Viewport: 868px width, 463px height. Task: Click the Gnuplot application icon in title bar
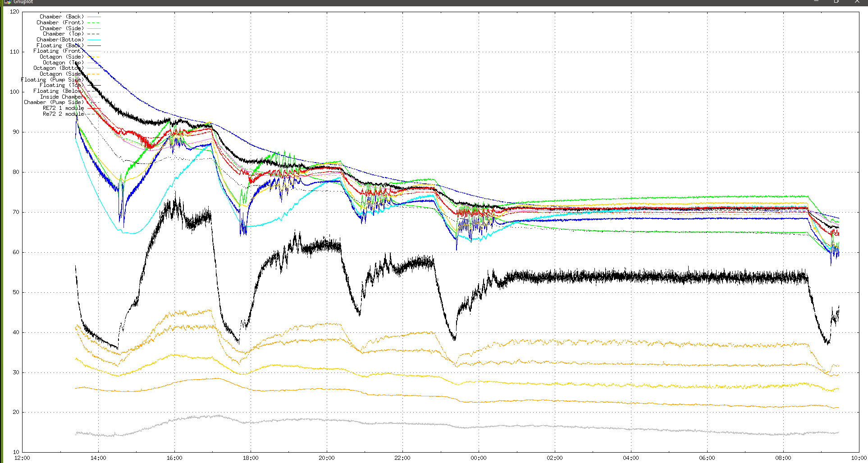tap(8, 2)
